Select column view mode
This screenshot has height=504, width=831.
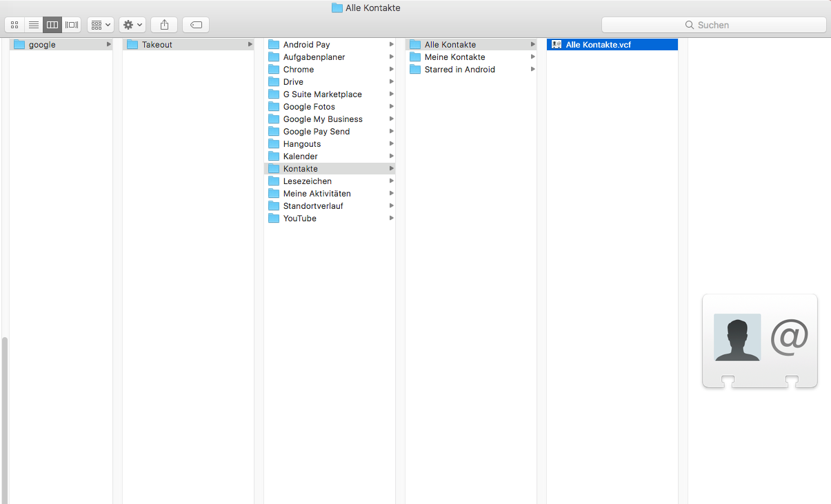[52, 25]
